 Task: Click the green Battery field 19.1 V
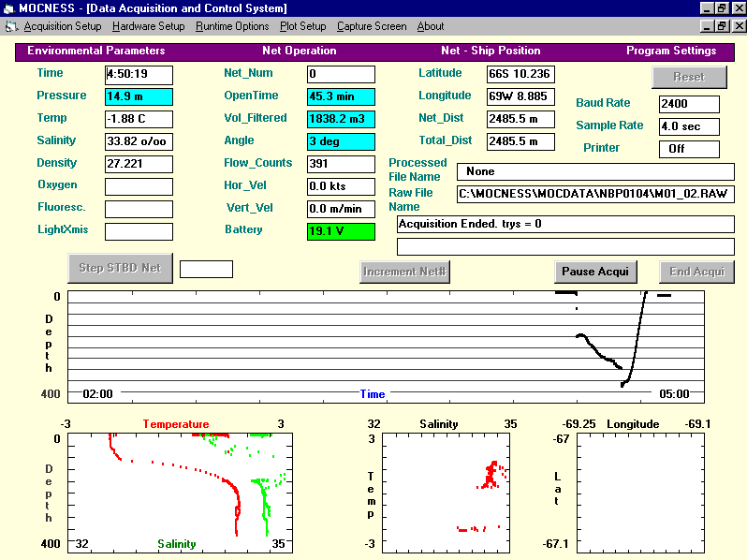[x=341, y=231]
